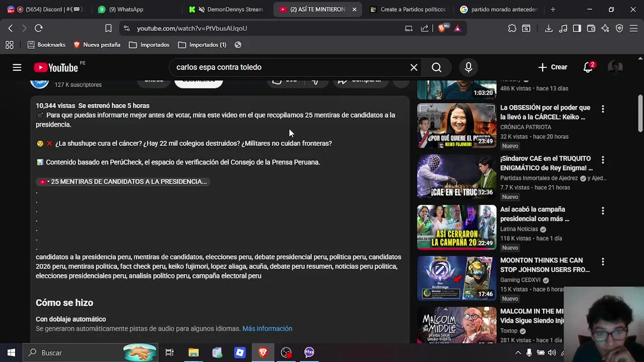Open the Bookmarks bar folder
This screenshot has height=362, width=644.
pos(46,45)
